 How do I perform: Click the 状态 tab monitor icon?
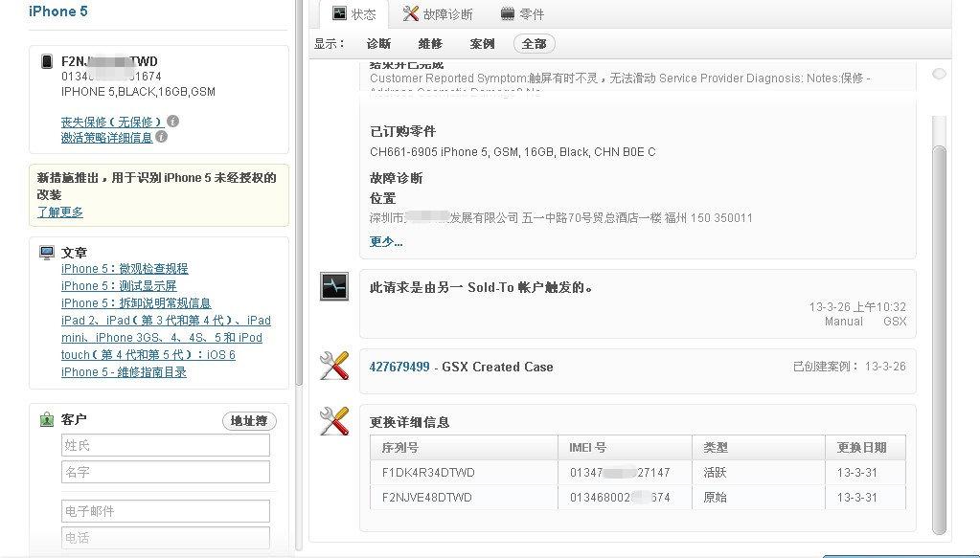[339, 13]
